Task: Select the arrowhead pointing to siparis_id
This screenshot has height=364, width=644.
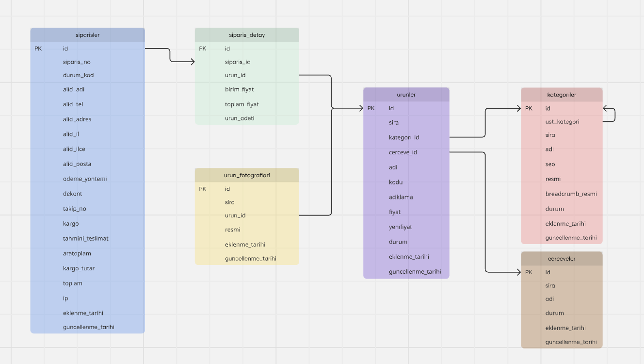Action: pyautogui.click(x=192, y=62)
